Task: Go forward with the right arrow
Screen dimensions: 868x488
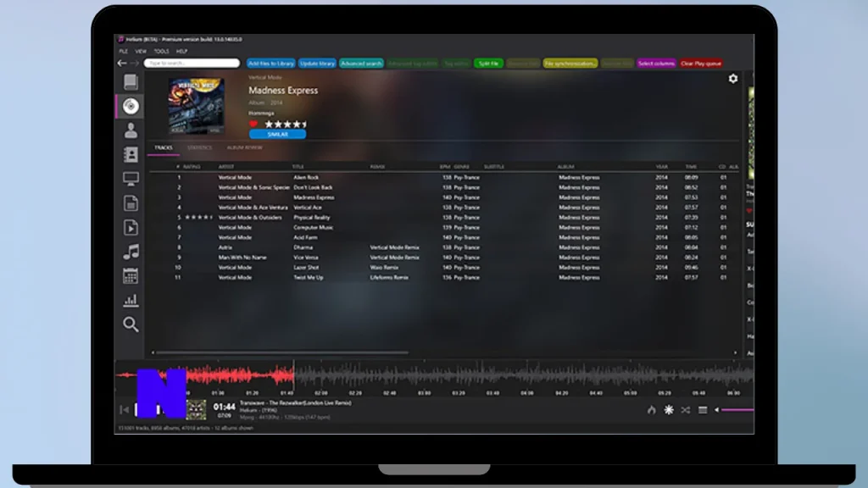Action: tap(135, 63)
